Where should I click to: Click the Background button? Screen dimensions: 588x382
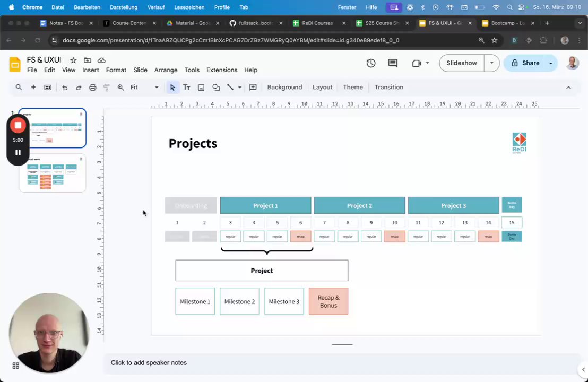pyautogui.click(x=284, y=88)
